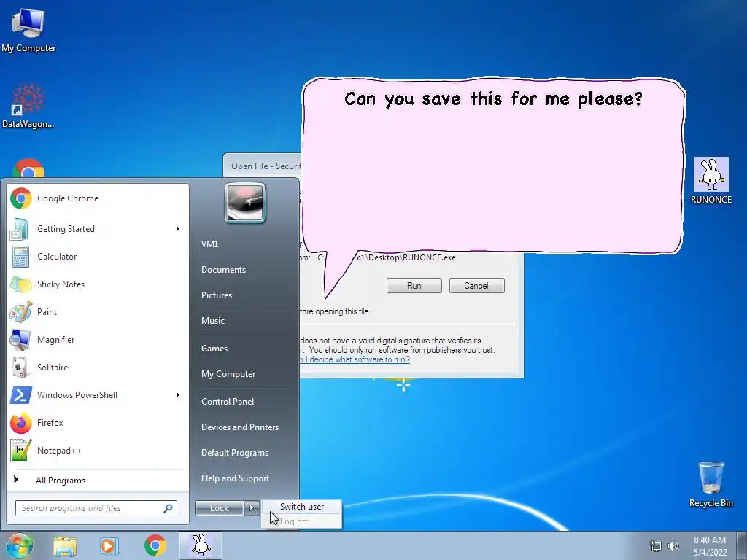
Task: Click the Open File - Security Warning title bar
Action: (263, 166)
